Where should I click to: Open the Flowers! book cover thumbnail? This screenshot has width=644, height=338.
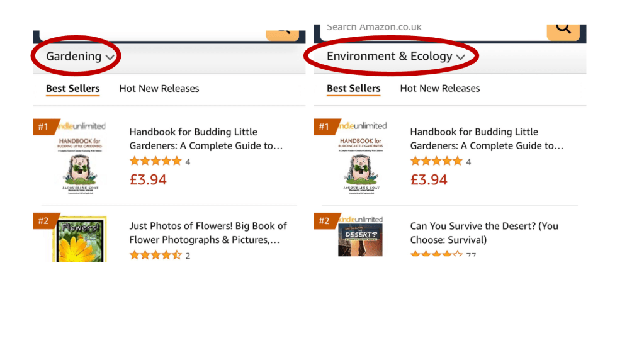[x=79, y=240]
